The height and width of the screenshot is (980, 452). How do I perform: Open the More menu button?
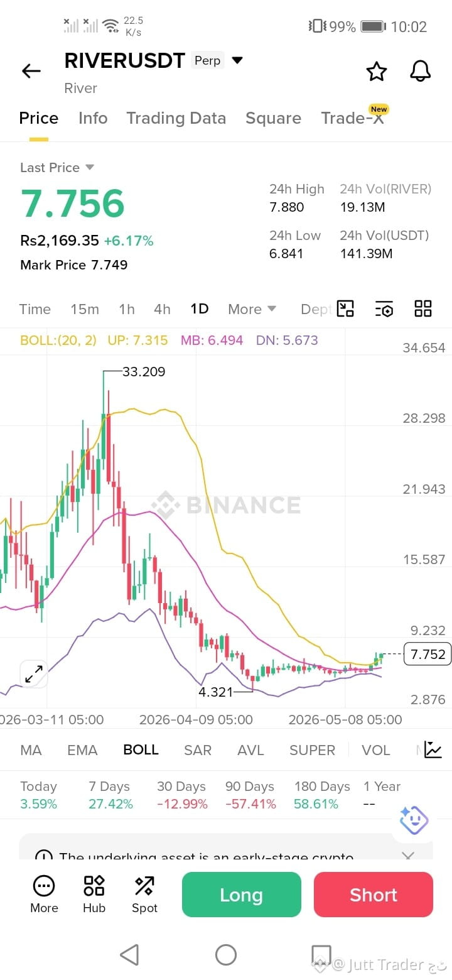44,895
